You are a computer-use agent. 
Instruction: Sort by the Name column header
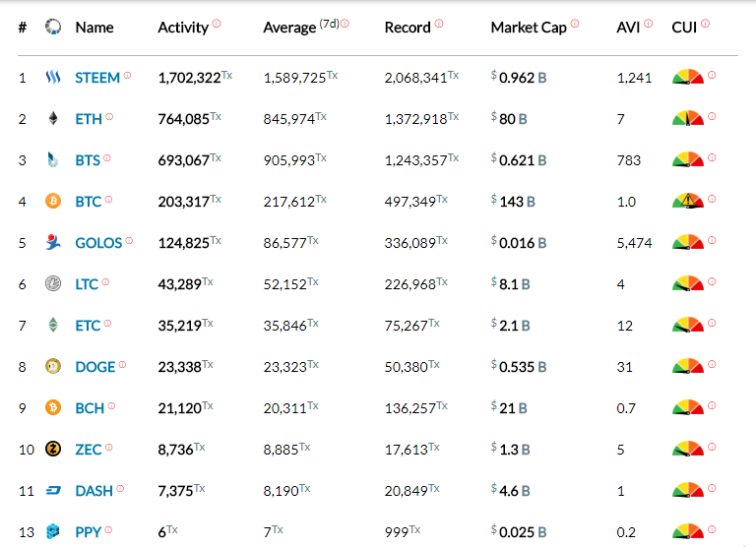tap(94, 28)
